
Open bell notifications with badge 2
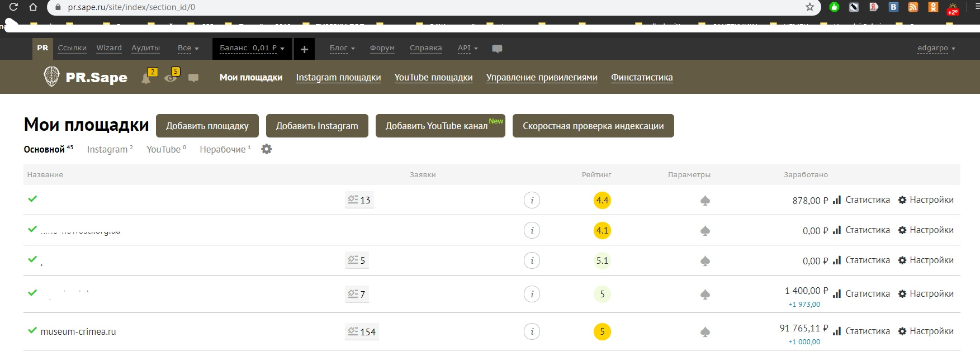pos(148,76)
